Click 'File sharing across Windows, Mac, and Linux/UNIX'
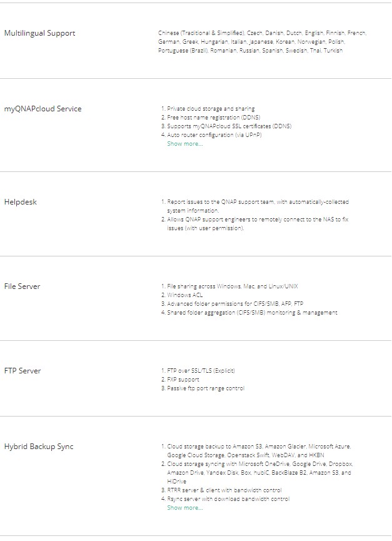The height and width of the screenshot is (541, 392). (232, 286)
